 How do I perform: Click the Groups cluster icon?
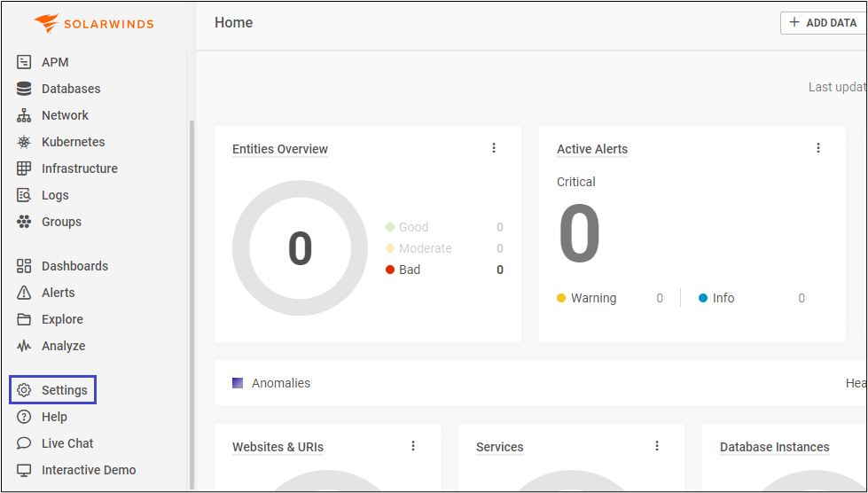(24, 222)
